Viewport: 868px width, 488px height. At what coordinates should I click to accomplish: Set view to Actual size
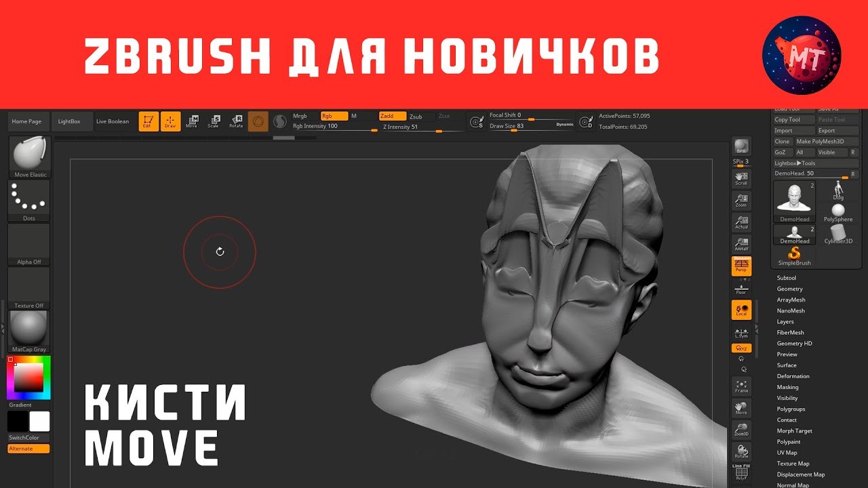tap(741, 222)
